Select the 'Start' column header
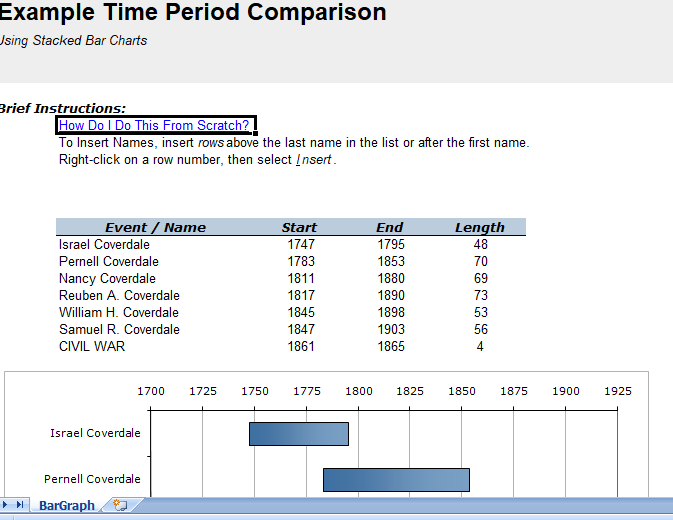This screenshot has width=673, height=520. click(x=299, y=227)
